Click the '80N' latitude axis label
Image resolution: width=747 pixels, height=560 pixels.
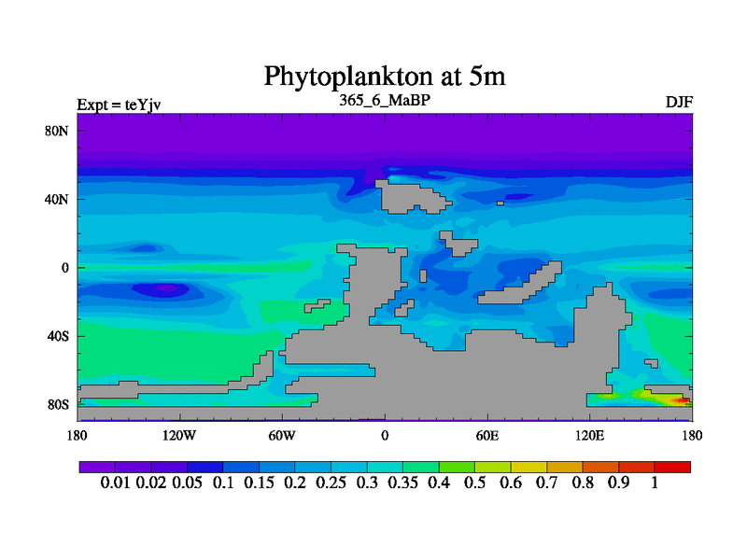tap(58, 131)
